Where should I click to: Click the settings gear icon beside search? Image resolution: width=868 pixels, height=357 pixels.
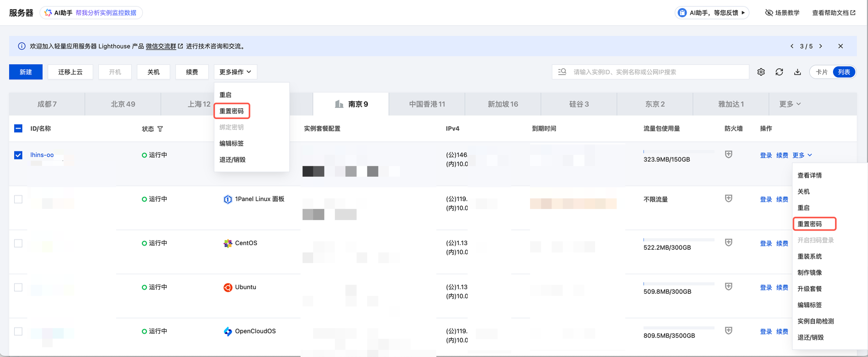[761, 72]
